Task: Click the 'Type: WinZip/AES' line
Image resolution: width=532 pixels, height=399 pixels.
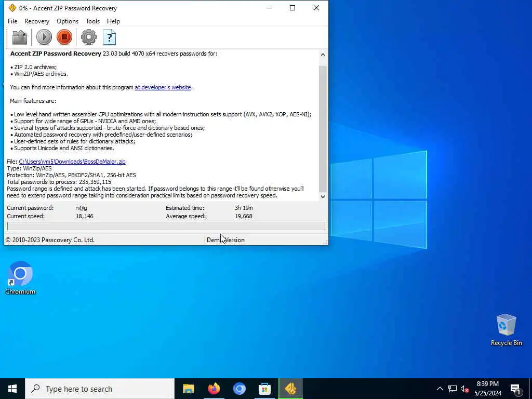Action: 29,168
